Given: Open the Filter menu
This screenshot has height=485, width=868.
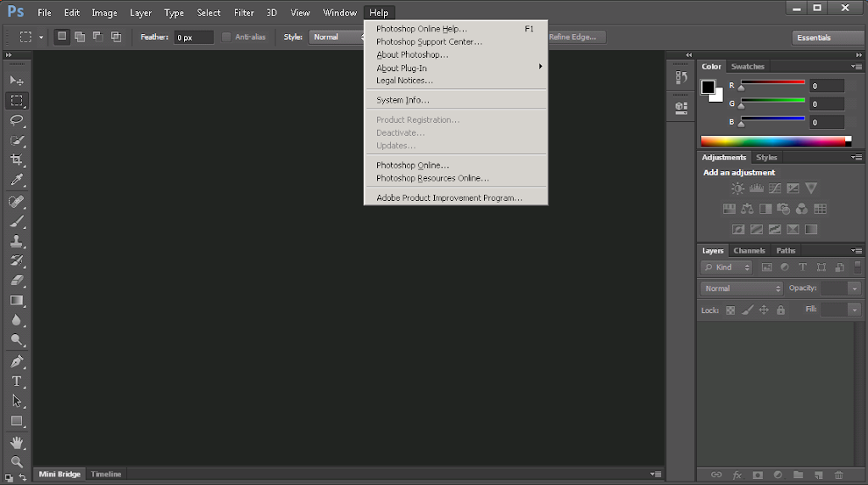Looking at the screenshot, I should tap(243, 13).
